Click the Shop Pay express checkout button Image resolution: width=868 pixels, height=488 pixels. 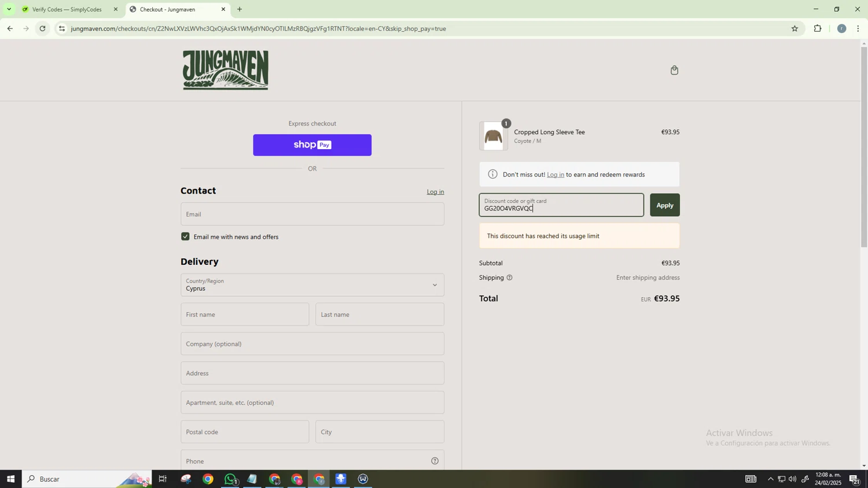[312, 145]
